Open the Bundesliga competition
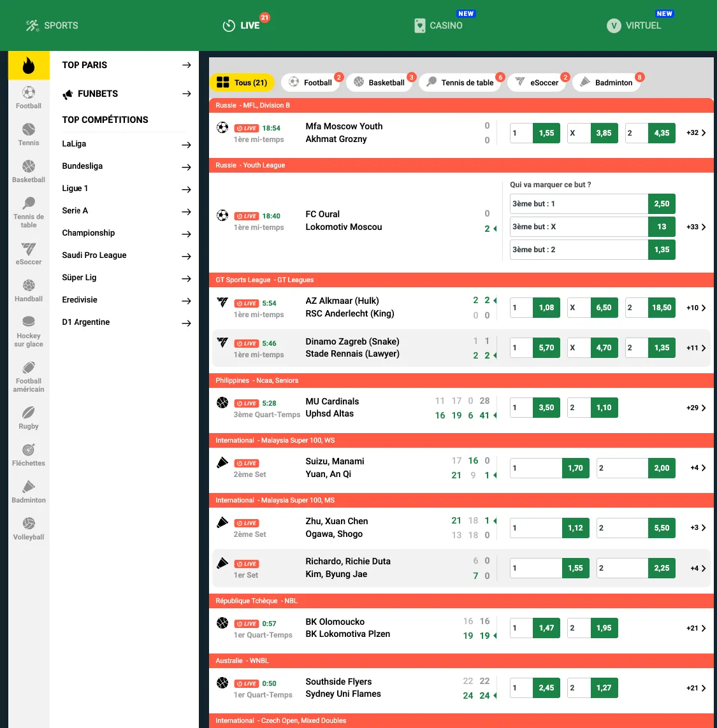The width and height of the screenshot is (717, 728). 126,166
